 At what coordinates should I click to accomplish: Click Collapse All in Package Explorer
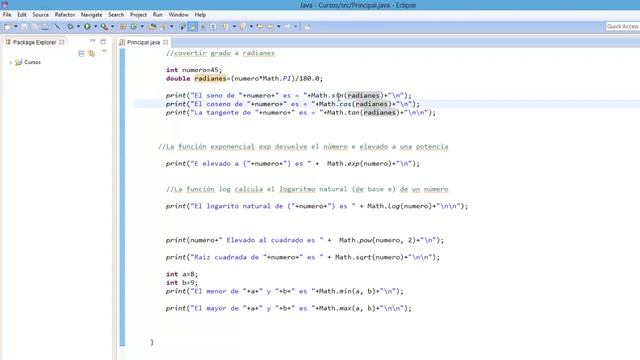coord(81,53)
